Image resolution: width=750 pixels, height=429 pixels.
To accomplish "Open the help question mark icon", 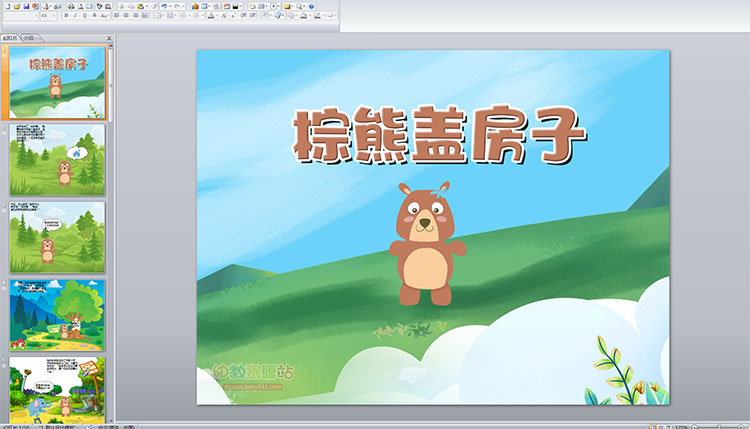I will (313, 6).
